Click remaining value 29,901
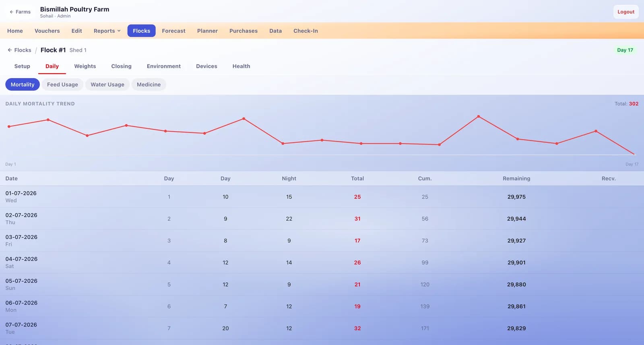The image size is (644, 345). [516, 262]
